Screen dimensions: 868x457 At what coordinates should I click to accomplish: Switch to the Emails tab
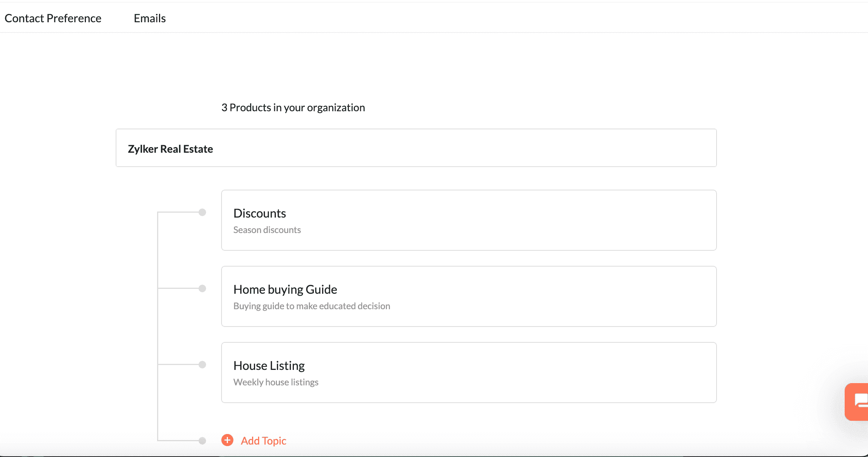(x=150, y=18)
